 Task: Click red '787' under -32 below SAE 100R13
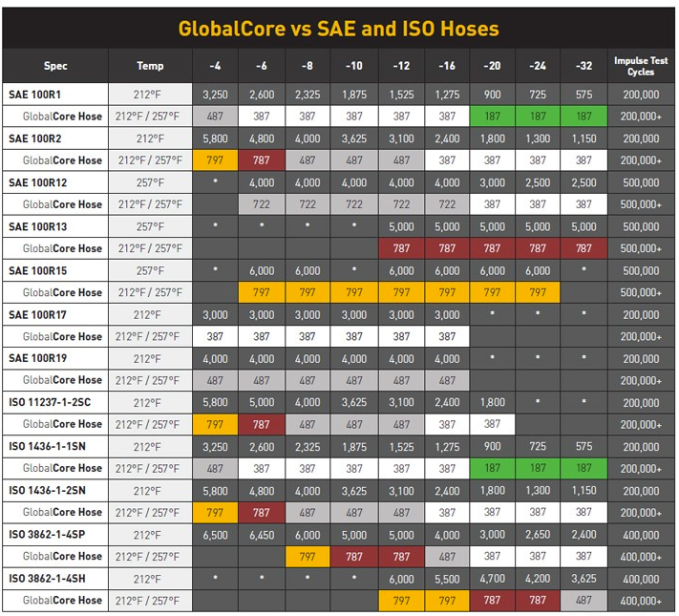(x=584, y=248)
